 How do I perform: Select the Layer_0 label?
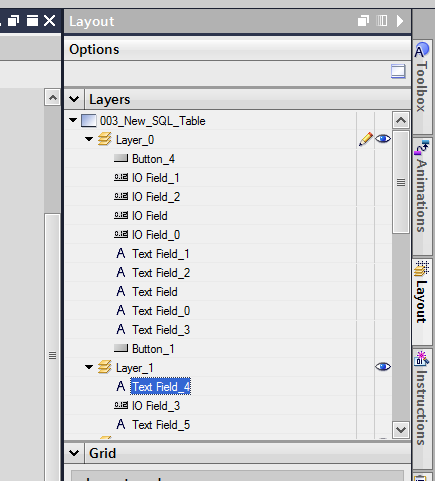click(135, 140)
